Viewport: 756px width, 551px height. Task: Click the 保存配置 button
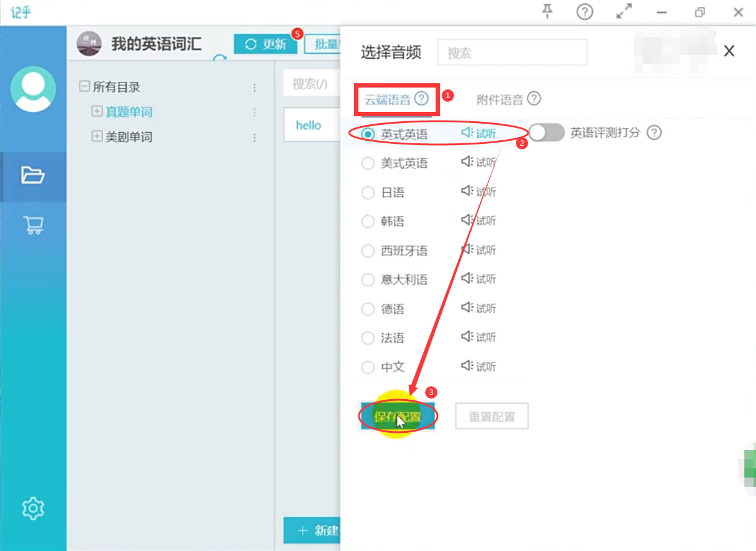pyautogui.click(x=398, y=417)
